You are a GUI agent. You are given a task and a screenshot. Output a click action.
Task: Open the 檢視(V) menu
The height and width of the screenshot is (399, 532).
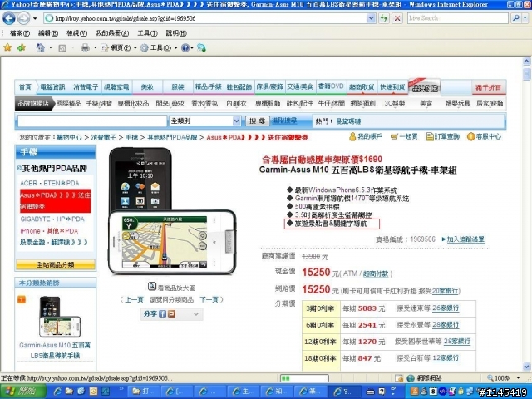point(76,33)
